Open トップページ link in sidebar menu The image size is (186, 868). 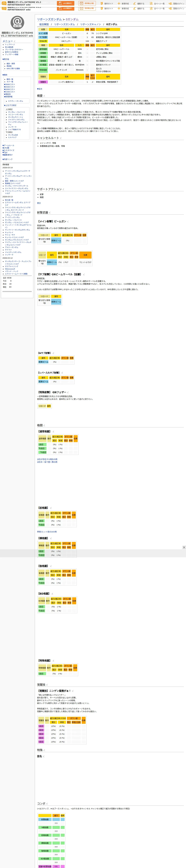coord(10,44)
